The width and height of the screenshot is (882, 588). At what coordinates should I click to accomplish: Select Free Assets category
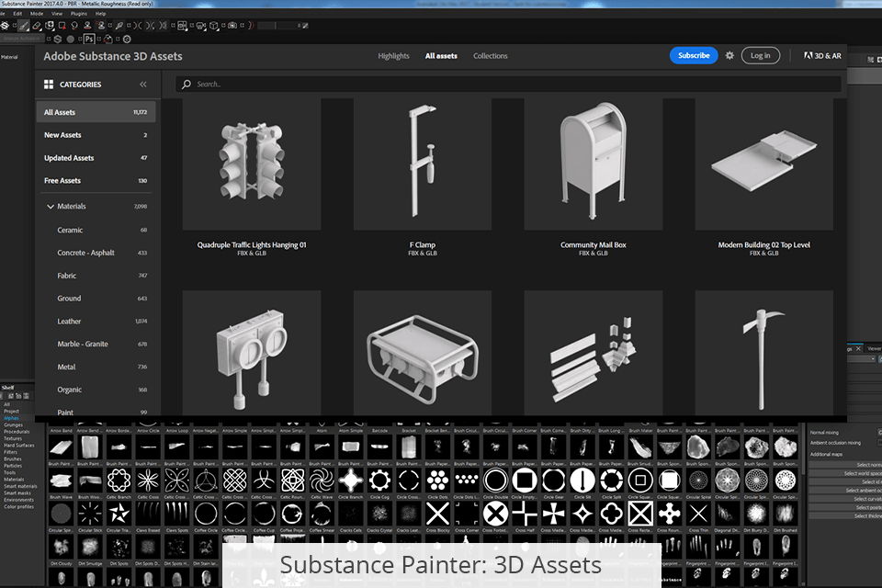pos(62,181)
